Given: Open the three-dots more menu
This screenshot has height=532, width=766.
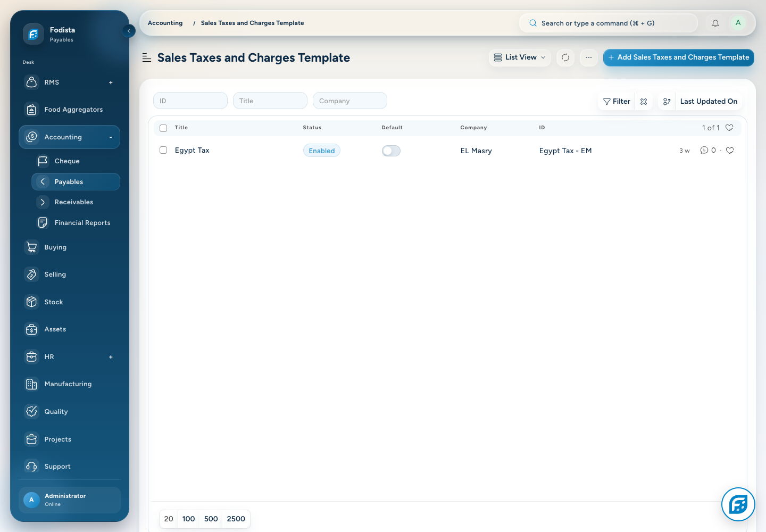Looking at the screenshot, I should pyautogui.click(x=589, y=57).
